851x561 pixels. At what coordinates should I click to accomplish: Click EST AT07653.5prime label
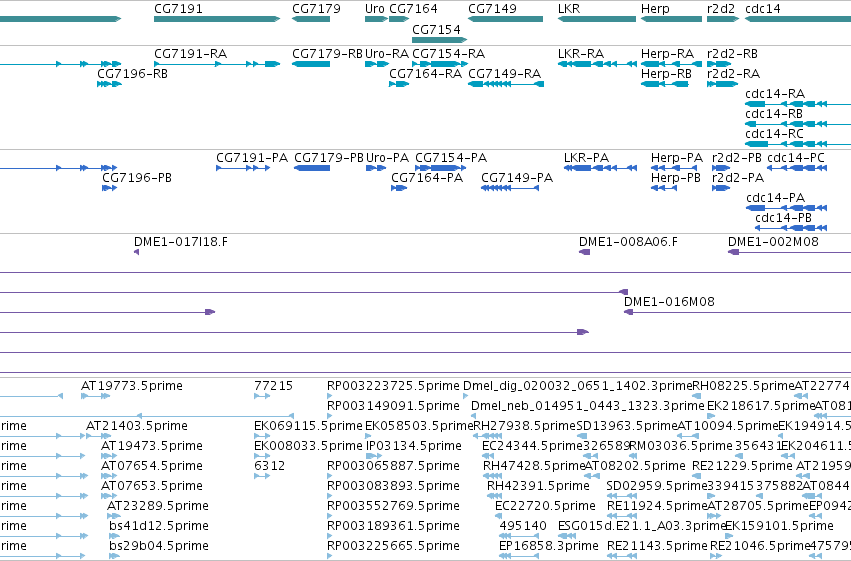[152, 486]
